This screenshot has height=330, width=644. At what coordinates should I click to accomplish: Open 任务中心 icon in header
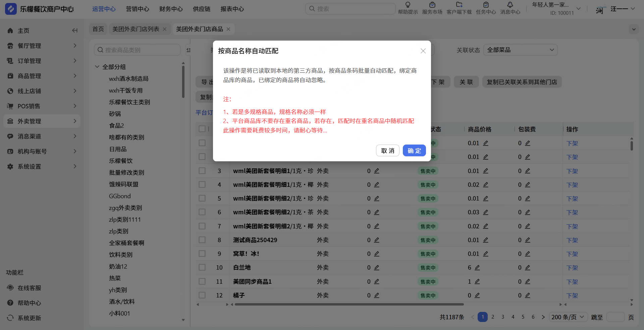(486, 5)
